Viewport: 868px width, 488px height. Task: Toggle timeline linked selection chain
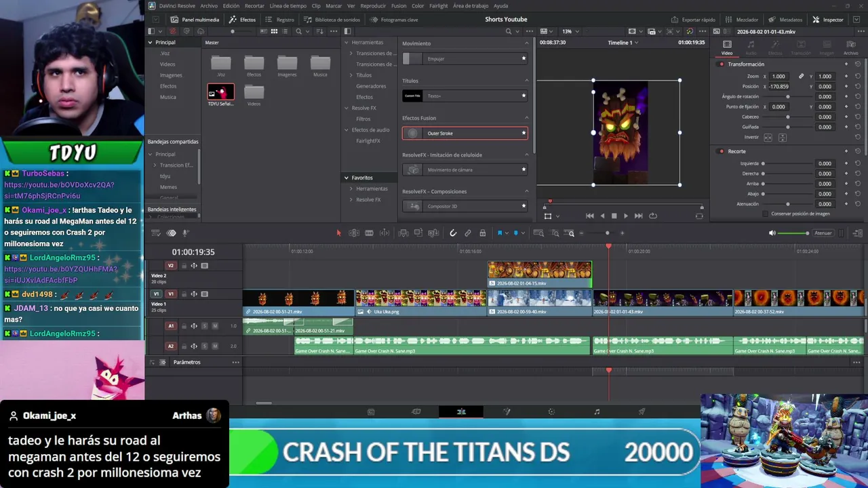tap(468, 233)
